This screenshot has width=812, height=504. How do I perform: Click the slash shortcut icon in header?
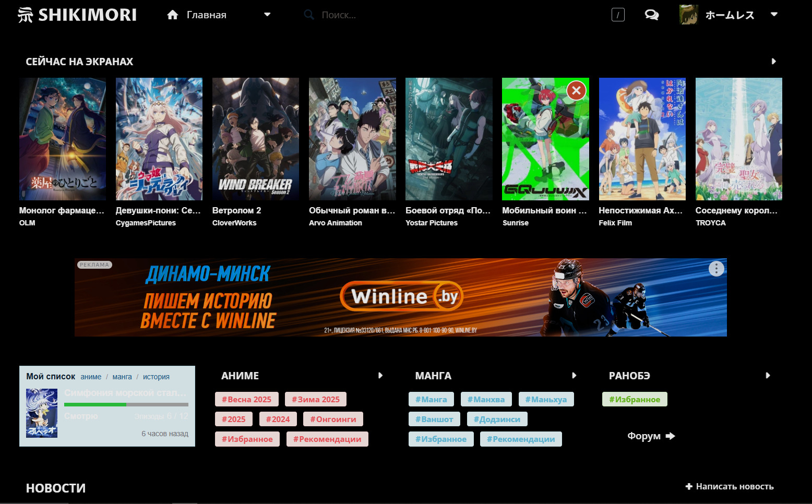[618, 15]
